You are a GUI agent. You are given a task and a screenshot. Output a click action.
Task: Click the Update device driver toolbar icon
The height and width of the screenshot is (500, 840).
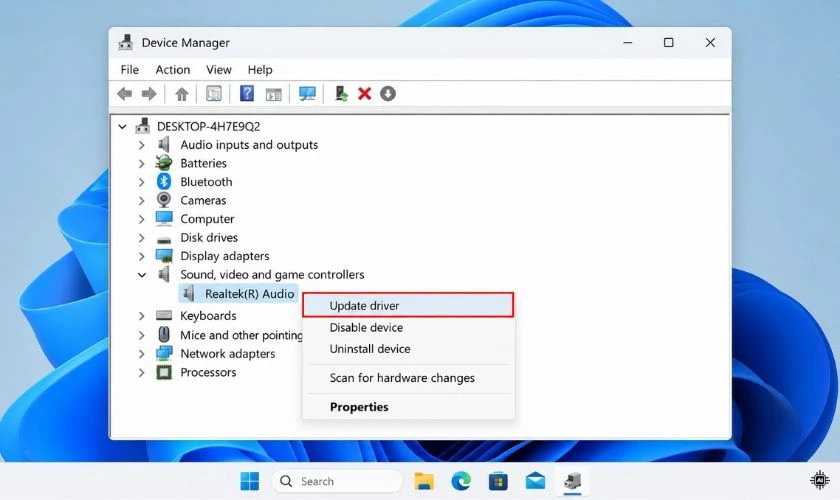click(x=341, y=93)
